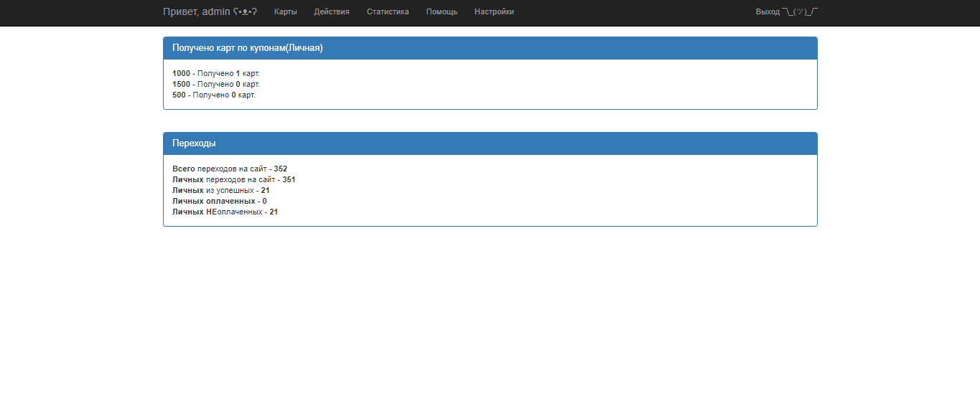The image size is (980, 411).
Task: Click the 'Личных оплаченных - 0' line
Action: coord(219,201)
